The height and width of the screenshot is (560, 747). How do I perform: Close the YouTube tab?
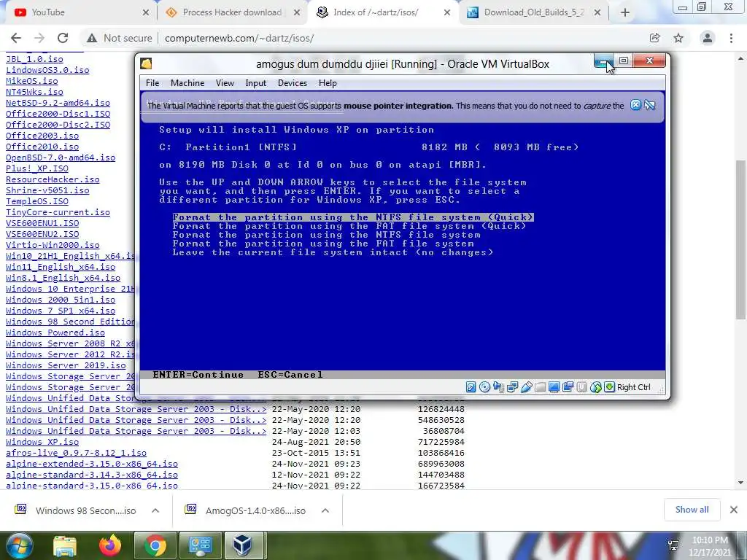pyautogui.click(x=146, y=13)
